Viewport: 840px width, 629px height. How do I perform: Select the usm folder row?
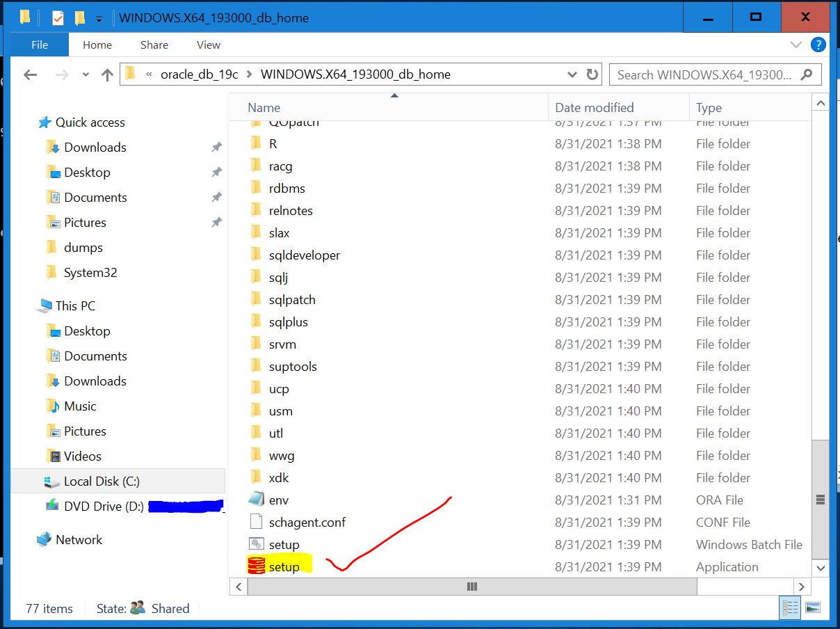click(x=520, y=411)
